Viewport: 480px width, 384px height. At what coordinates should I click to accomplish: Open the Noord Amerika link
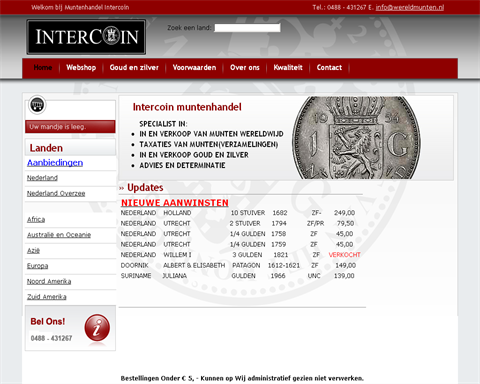(49, 281)
